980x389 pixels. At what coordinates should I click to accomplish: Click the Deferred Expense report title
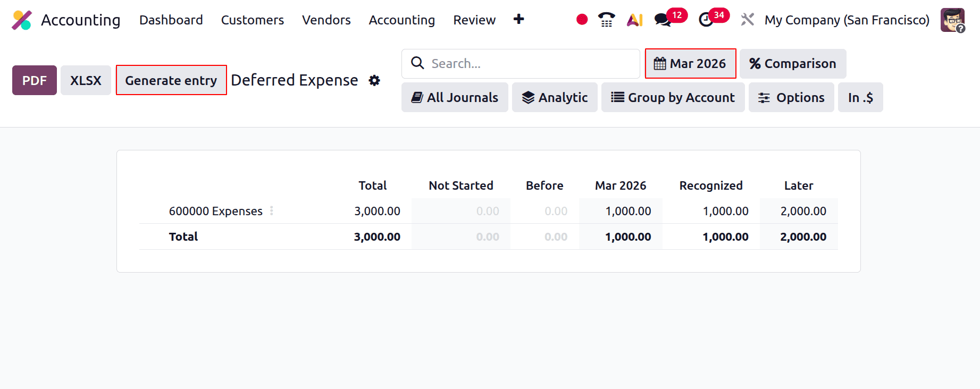[295, 80]
